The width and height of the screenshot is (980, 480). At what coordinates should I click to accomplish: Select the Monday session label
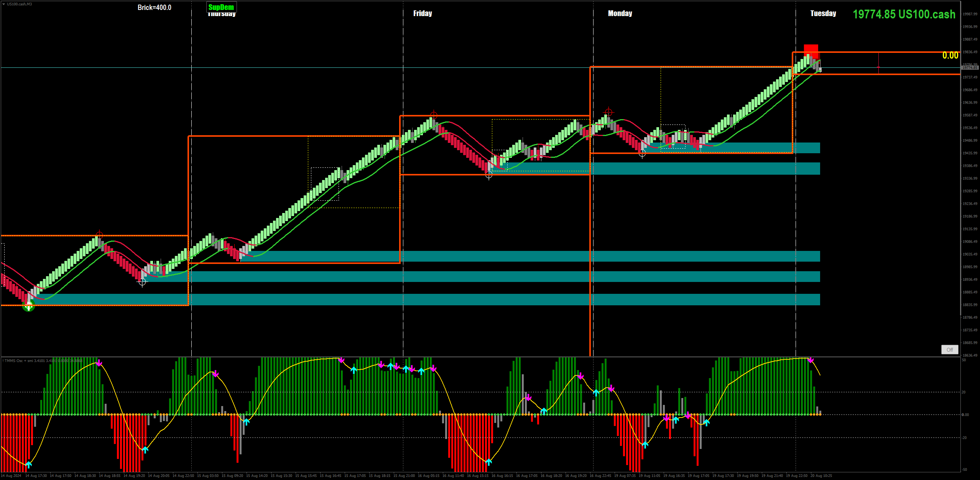pos(620,13)
